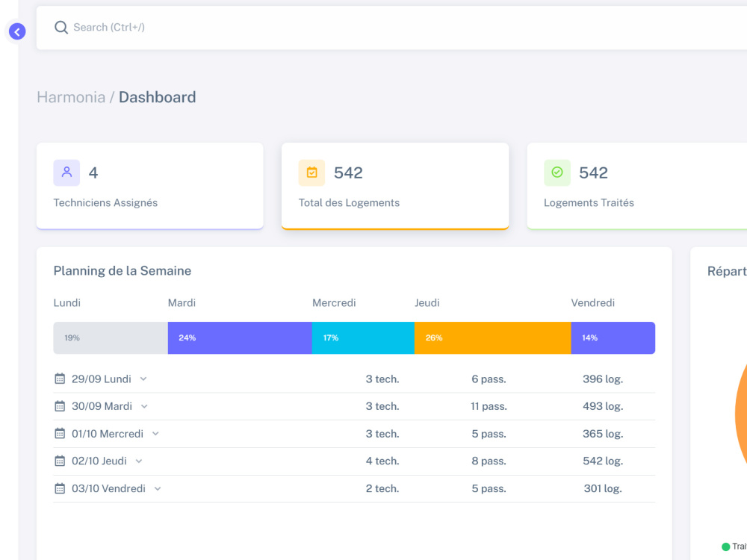
Task: Open the Logements Traités card
Action: point(637,186)
